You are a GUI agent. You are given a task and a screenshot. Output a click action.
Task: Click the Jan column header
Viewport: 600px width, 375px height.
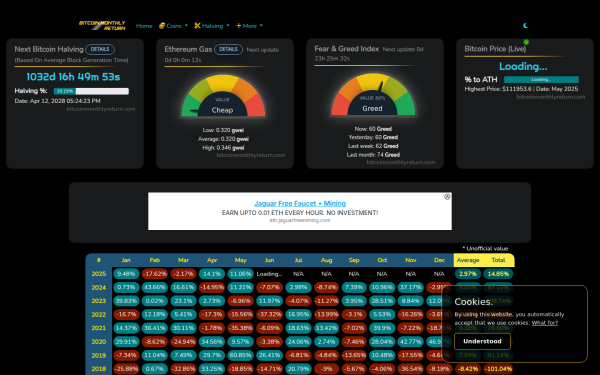[x=126, y=260]
